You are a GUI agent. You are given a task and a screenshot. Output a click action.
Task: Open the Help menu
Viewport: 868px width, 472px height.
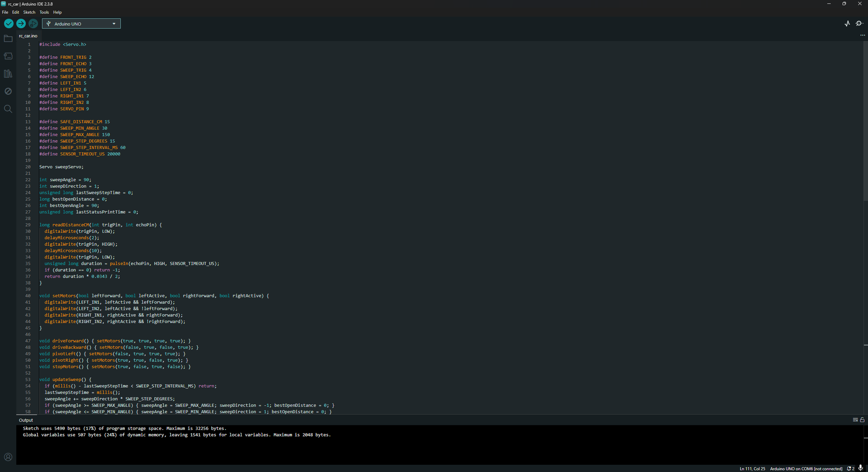[x=58, y=12]
